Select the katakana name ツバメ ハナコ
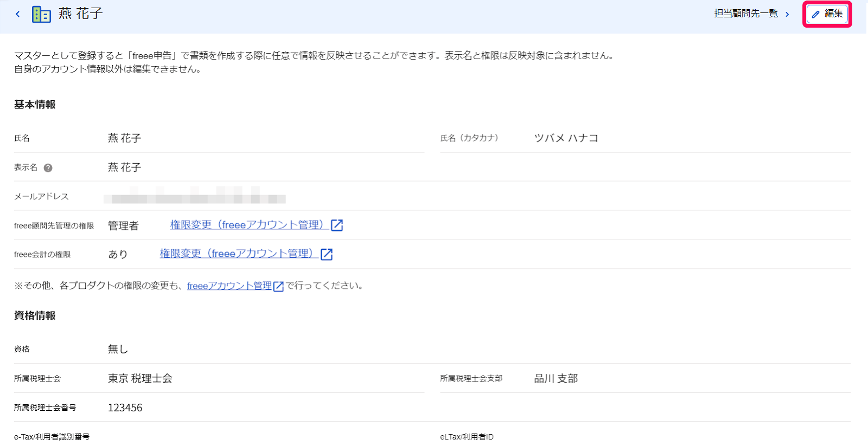This screenshot has height=446, width=868. point(566,138)
